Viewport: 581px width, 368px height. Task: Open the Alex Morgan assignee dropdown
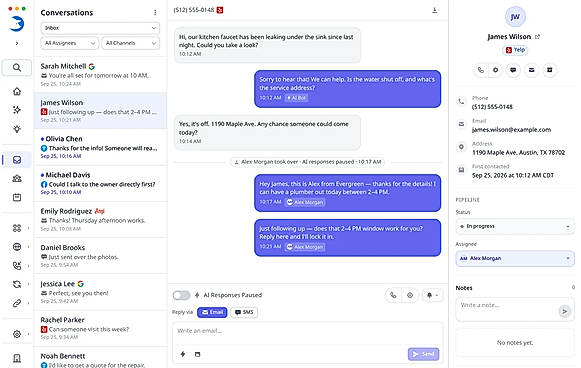pyautogui.click(x=515, y=258)
